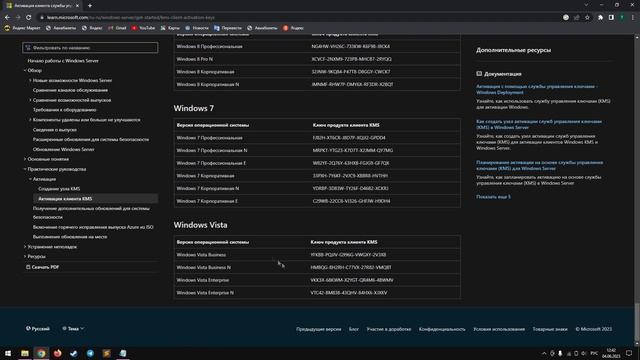Collapse the Активация subsection
This screenshot has height=360, width=640.
pyautogui.click(x=30, y=179)
